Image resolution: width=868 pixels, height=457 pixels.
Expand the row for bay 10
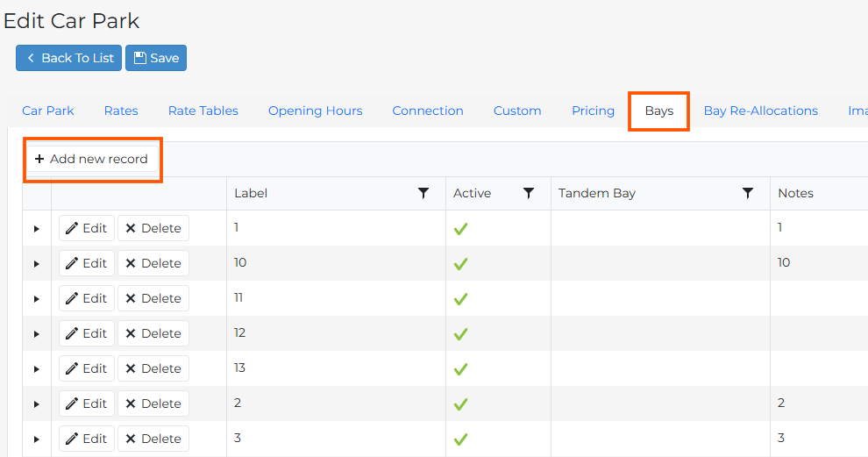tap(37, 264)
